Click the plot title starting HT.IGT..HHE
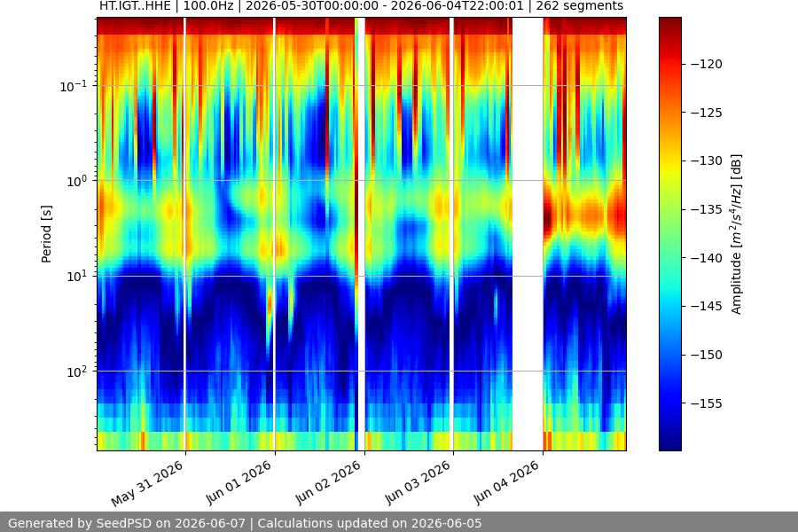The width and height of the screenshot is (798, 532). click(x=361, y=6)
